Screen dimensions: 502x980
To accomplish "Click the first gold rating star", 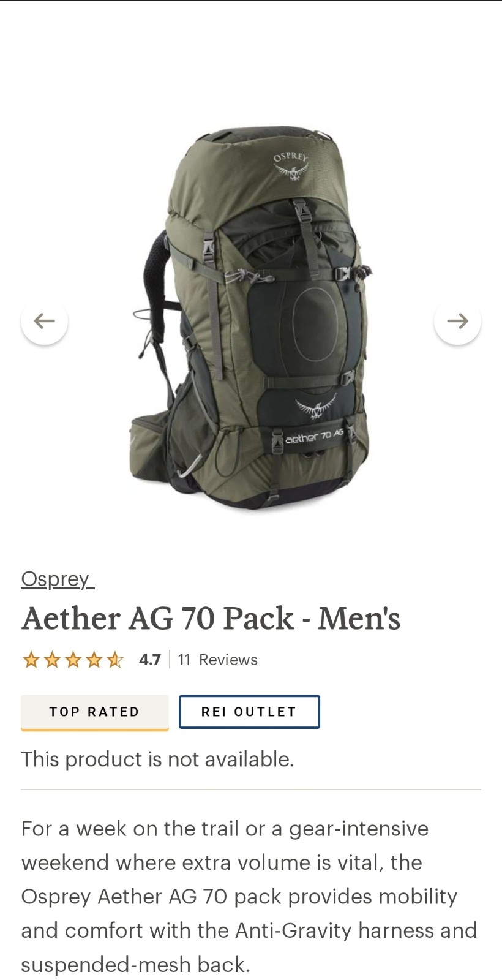I will click(x=31, y=660).
